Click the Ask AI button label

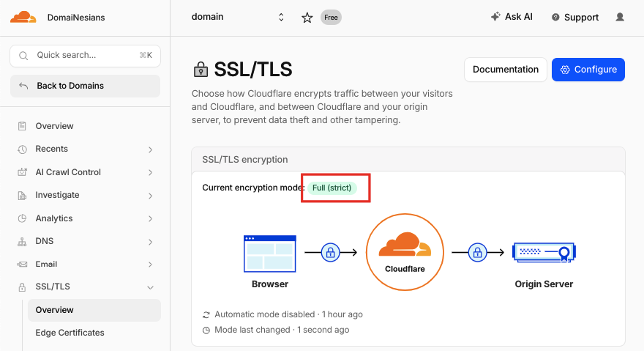point(518,17)
